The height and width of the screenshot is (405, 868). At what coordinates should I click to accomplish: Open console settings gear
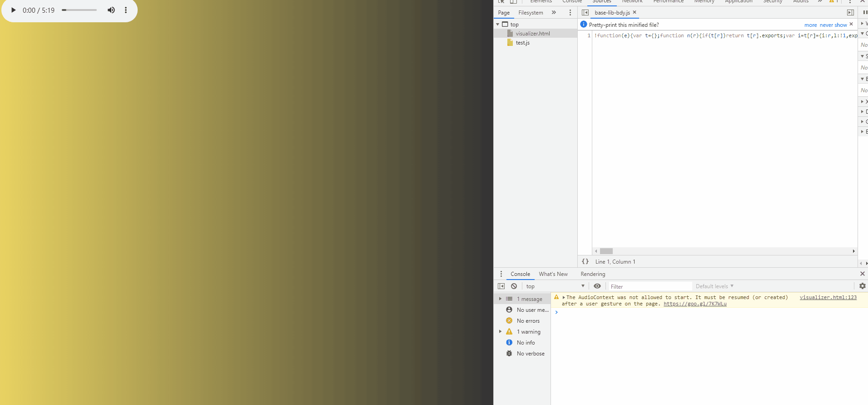pos(862,286)
